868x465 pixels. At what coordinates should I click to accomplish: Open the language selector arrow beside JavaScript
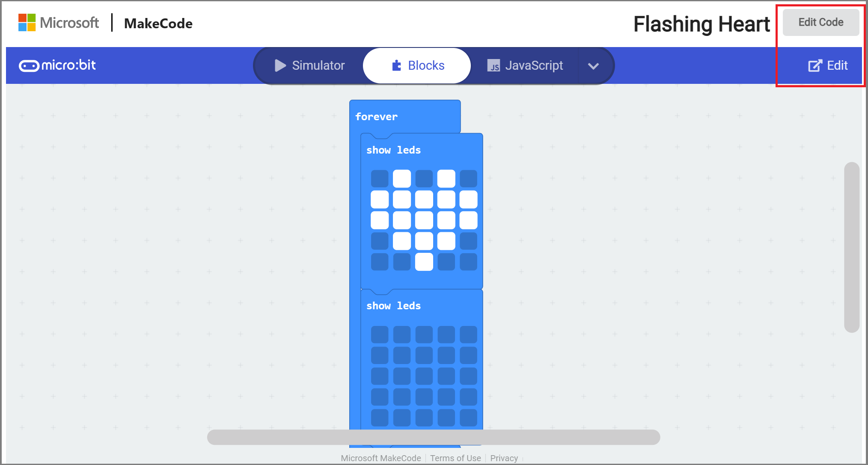click(x=594, y=65)
